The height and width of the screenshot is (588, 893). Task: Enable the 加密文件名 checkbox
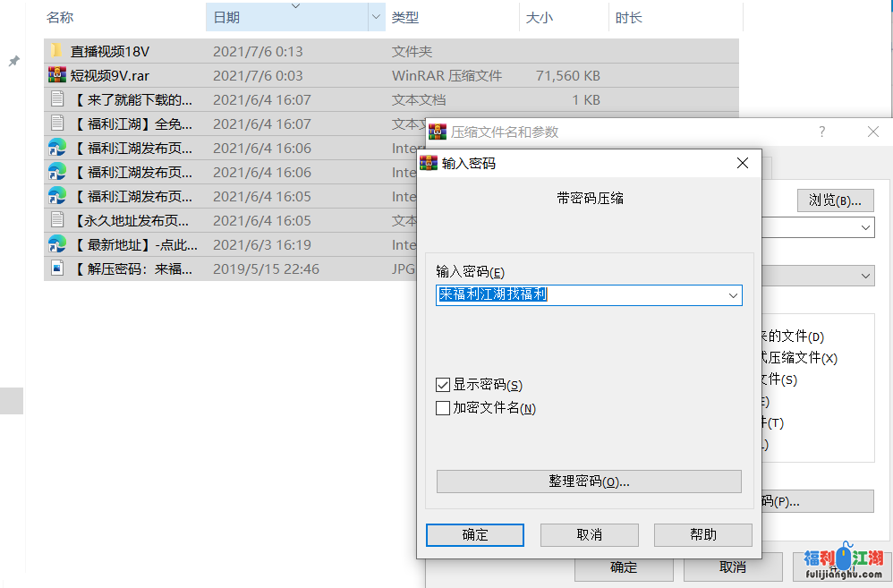[x=442, y=408]
